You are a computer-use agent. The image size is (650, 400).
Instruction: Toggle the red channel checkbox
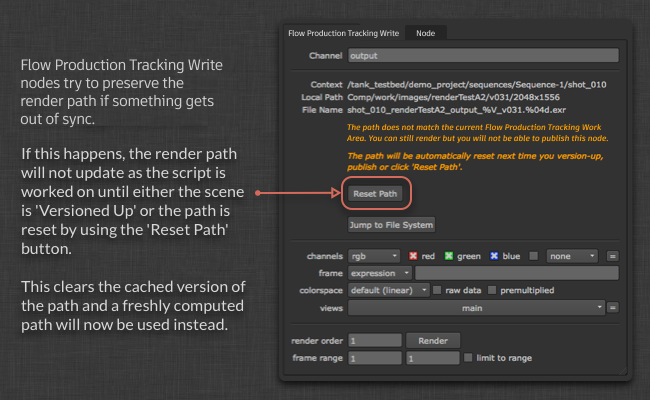[413, 256]
